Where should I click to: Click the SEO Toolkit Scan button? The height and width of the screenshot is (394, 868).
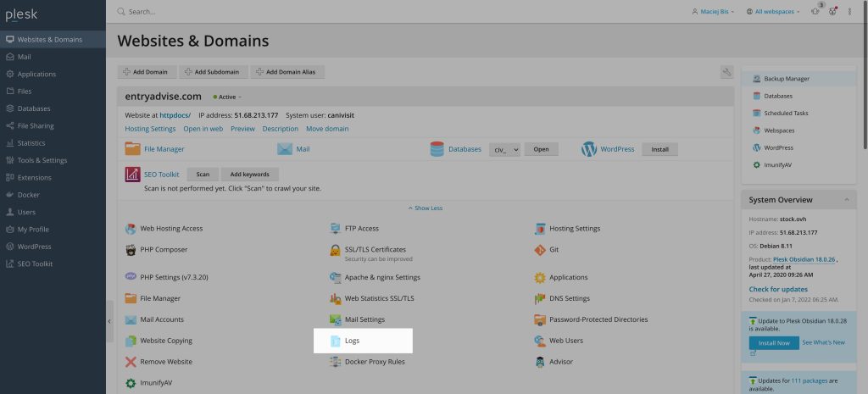203,175
